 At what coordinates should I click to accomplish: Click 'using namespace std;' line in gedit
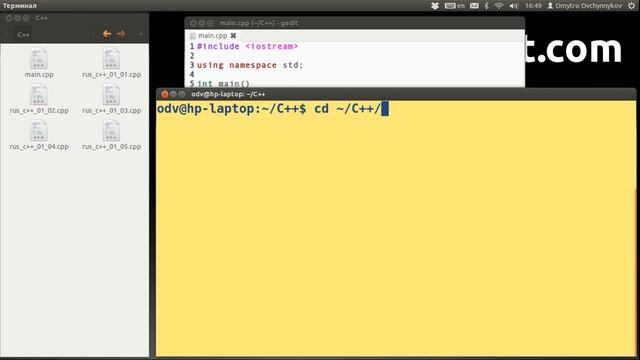(x=250, y=65)
